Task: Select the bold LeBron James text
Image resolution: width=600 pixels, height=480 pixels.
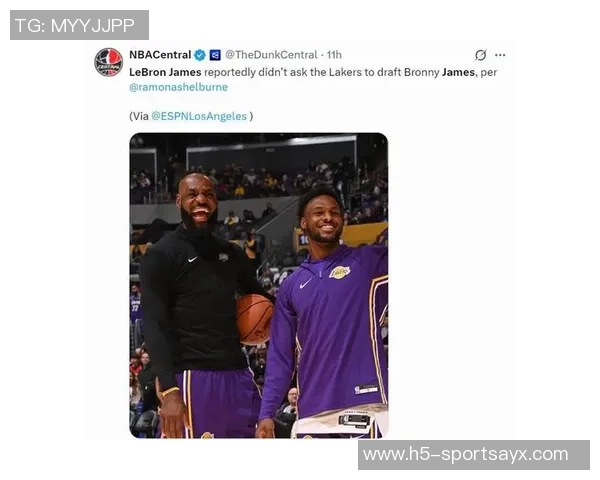Action: click(165, 72)
